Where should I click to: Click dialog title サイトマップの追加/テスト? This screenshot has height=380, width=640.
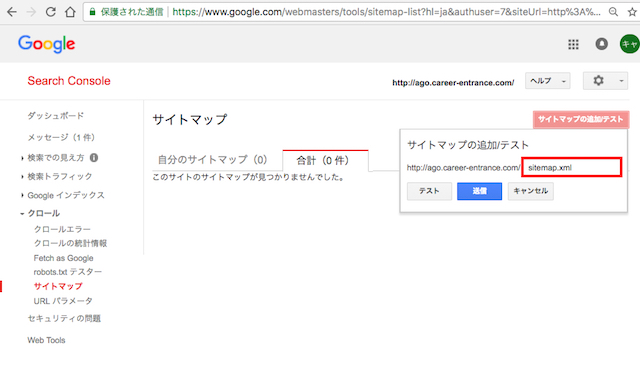point(468,145)
